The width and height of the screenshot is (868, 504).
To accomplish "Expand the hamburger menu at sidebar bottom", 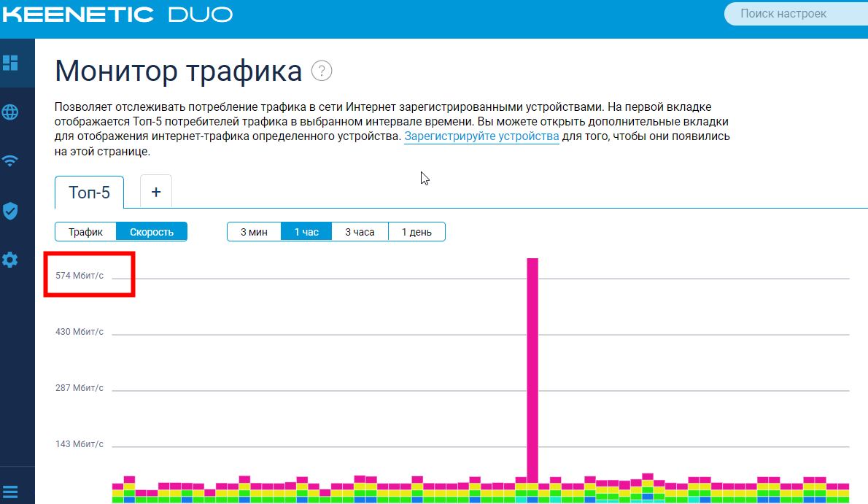I will point(10,492).
